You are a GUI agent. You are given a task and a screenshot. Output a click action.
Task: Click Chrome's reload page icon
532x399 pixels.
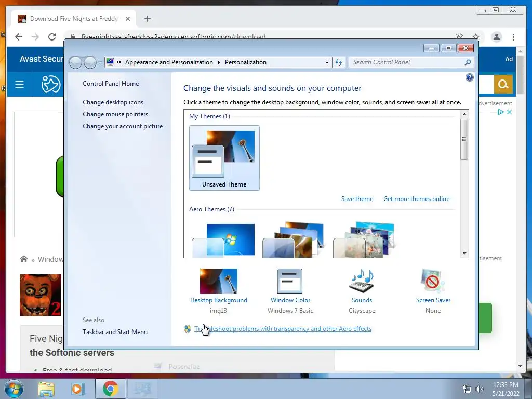click(52, 37)
